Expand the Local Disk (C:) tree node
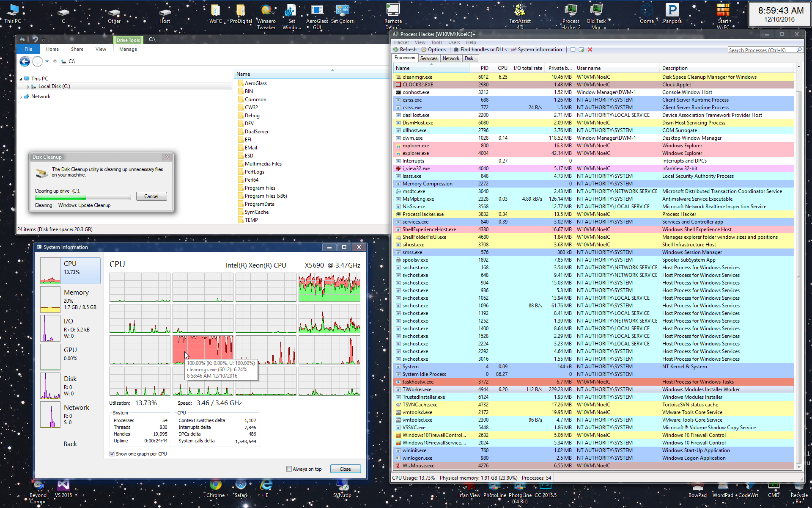This screenshot has width=812, height=508. coord(28,87)
